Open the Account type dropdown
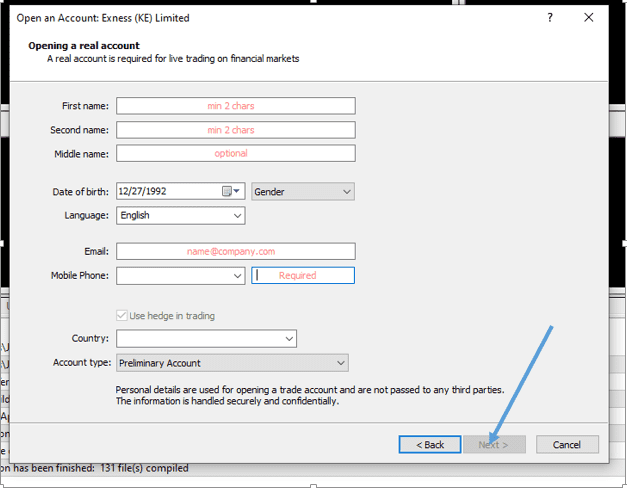This screenshot has height=488, width=627. coord(232,363)
